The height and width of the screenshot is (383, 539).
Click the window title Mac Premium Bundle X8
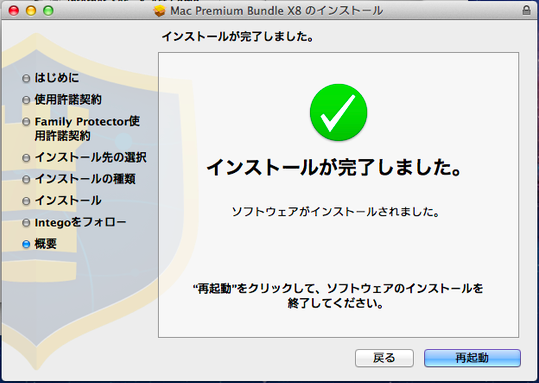tap(276, 11)
